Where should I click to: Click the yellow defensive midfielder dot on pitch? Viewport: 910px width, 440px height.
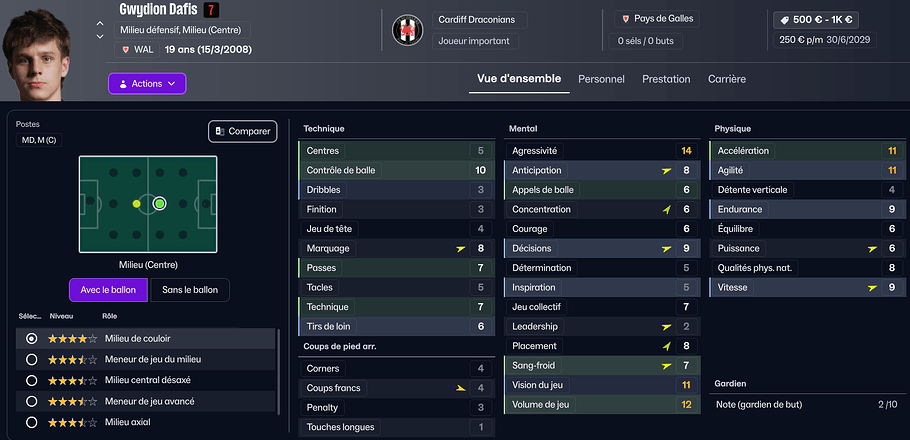pos(137,204)
